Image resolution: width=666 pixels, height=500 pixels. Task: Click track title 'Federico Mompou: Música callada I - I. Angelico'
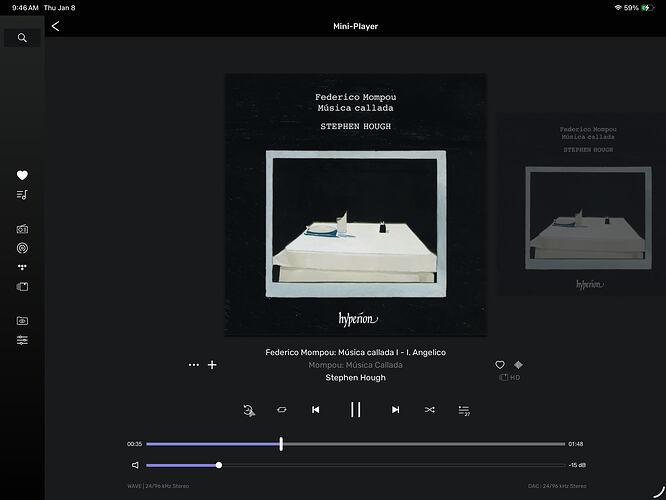click(x=356, y=352)
